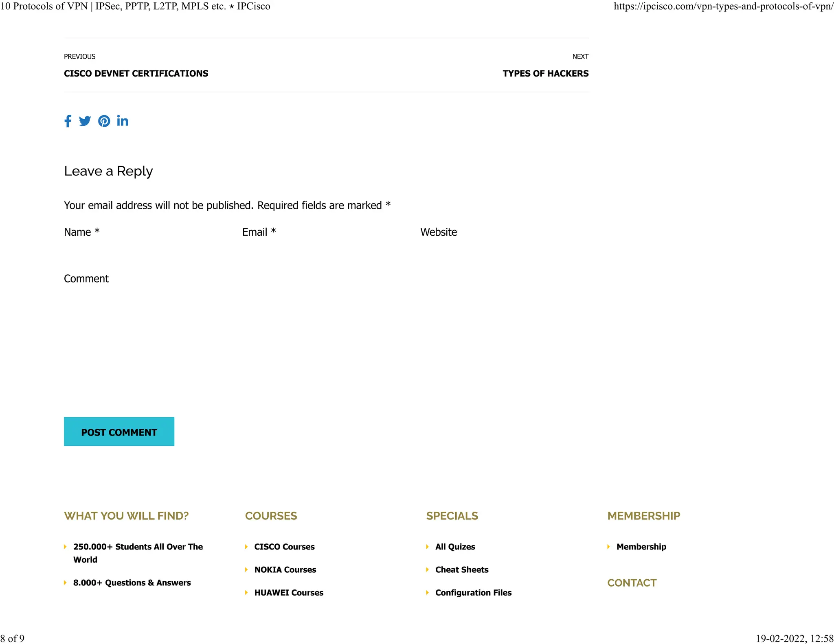Click the Name field label
834x644 pixels.
(x=77, y=232)
